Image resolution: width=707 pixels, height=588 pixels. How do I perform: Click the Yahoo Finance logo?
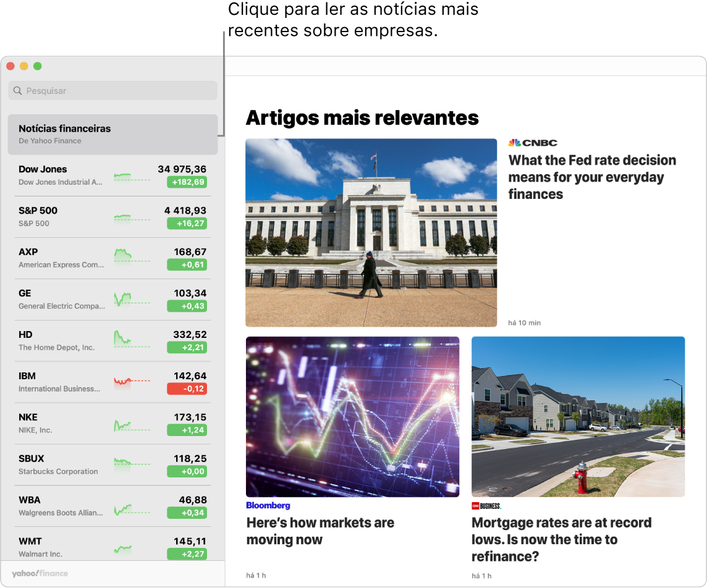pyautogui.click(x=39, y=573)
